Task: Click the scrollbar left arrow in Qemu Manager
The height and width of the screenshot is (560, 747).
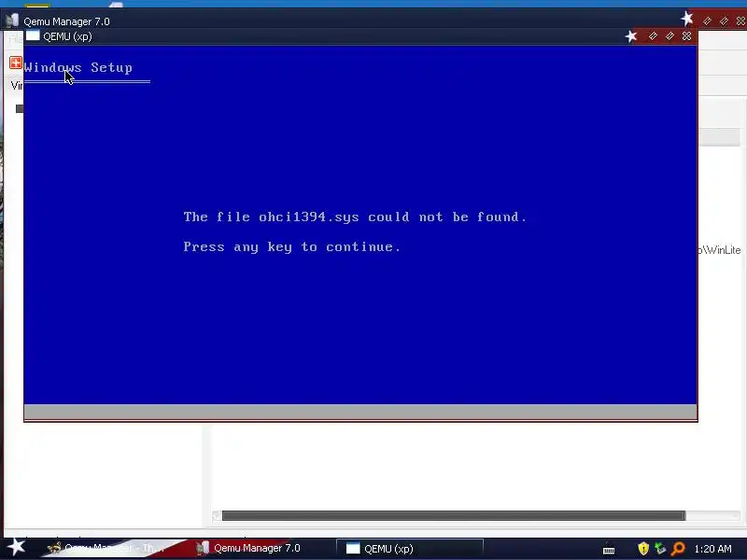Action: pyautogui.click(x=217, y=516)
